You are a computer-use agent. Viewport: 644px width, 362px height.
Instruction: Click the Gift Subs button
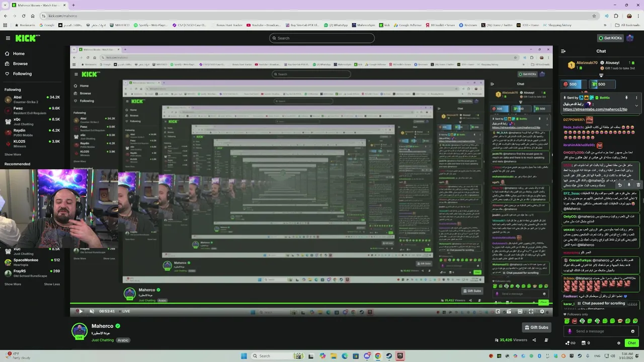(x=536, y=327)
